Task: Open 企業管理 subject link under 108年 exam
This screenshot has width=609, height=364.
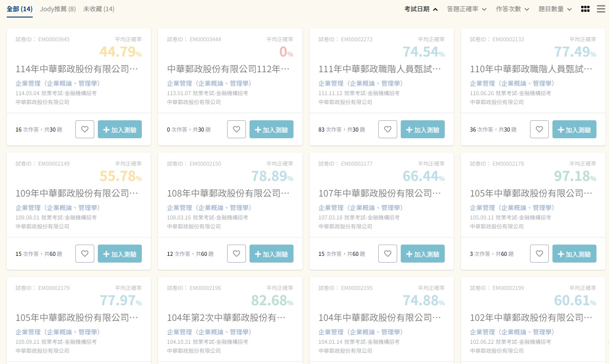Action: [x=209, y=208]
